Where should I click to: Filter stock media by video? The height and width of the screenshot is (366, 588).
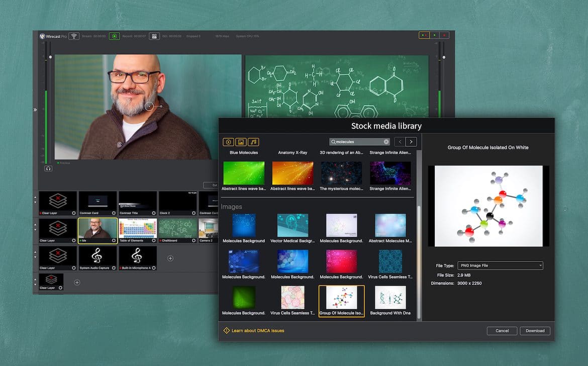click(228, 142)
